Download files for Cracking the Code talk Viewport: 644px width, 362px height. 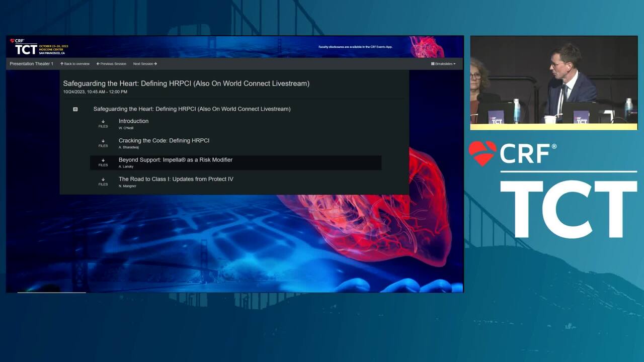pos(103,143)
